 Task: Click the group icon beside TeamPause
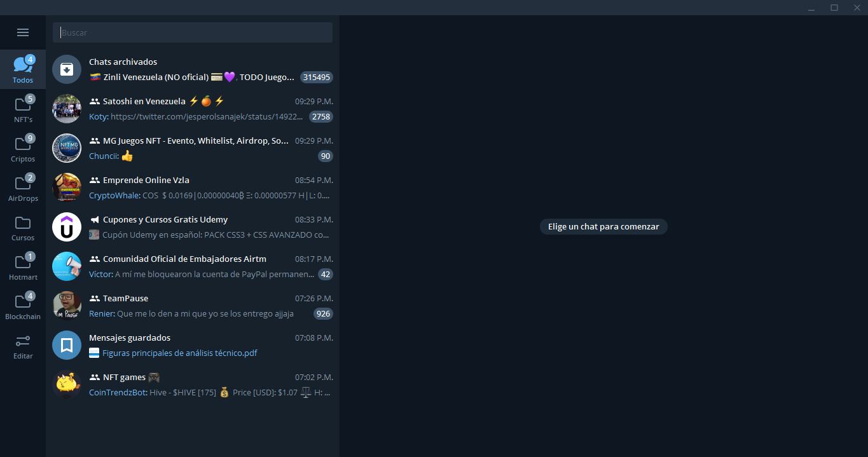95,298
